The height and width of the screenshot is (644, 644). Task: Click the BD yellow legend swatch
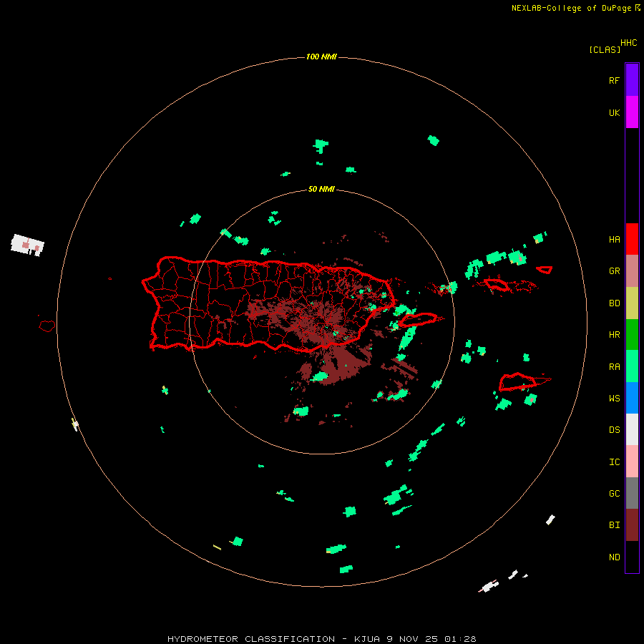point(632,303)
